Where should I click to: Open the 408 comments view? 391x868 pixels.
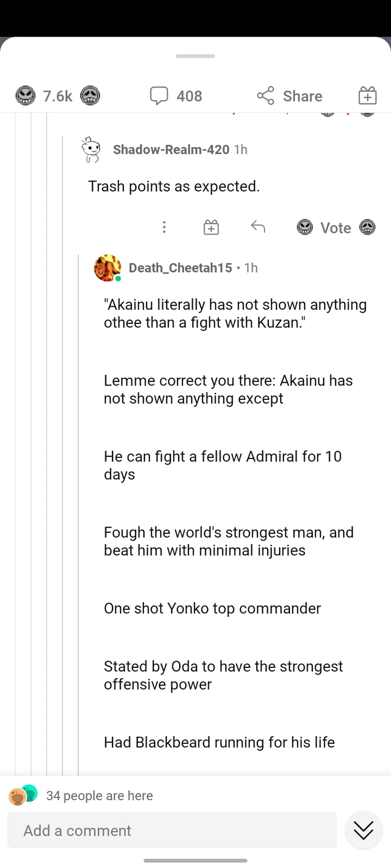click(x=176, y=96)
